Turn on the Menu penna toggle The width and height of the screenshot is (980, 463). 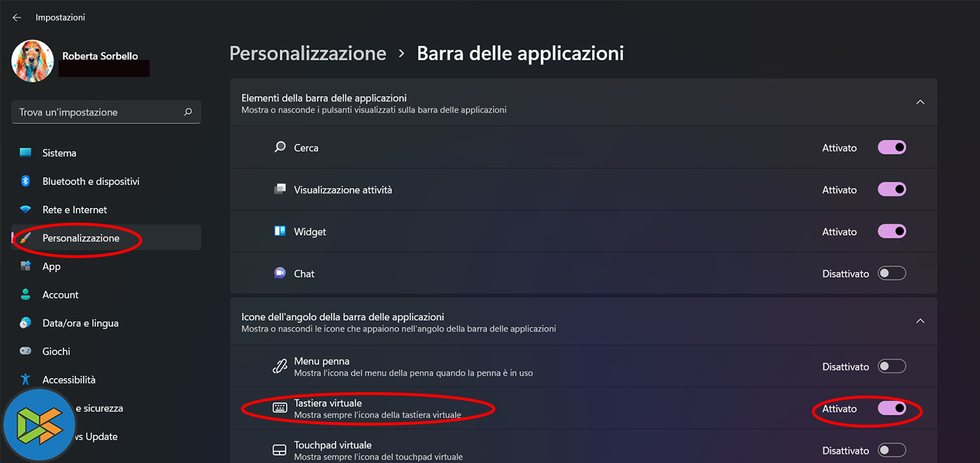pos(892,366)
